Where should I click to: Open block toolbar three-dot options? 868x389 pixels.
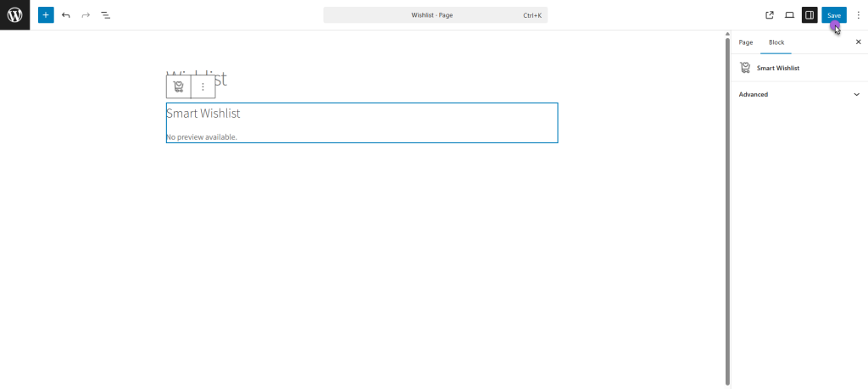(203, 86)
